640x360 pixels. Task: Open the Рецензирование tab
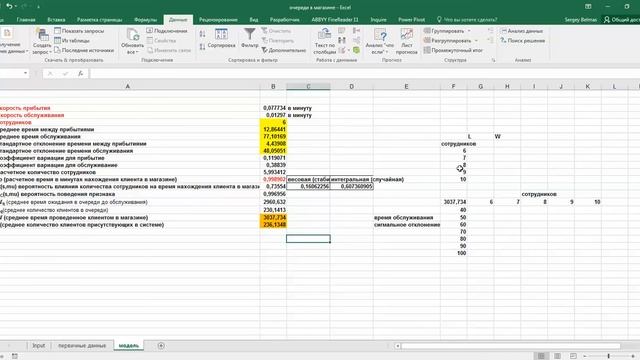(218, 20)
